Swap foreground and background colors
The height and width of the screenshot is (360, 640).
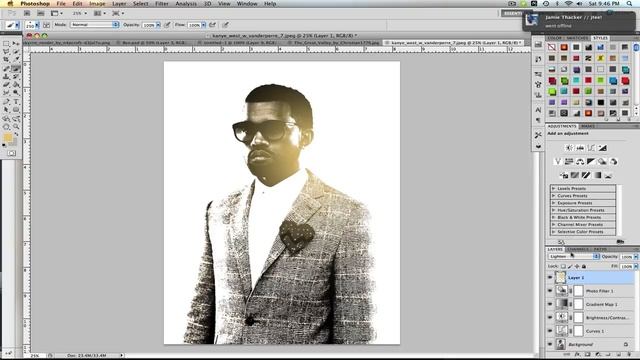16,134
